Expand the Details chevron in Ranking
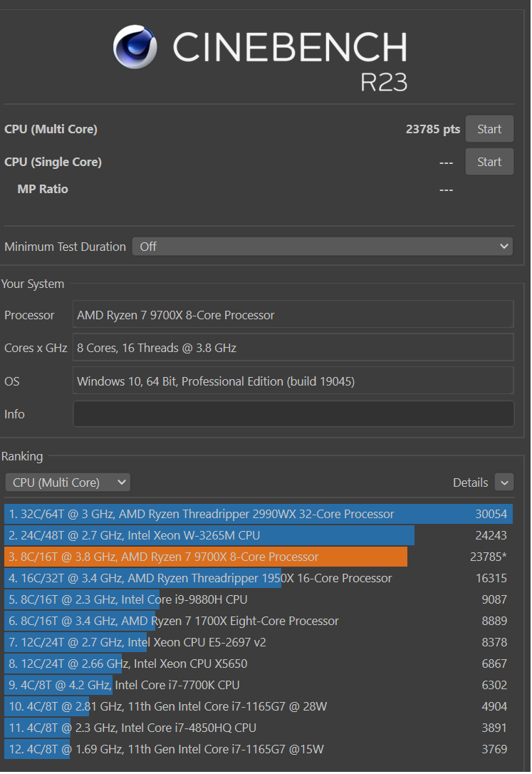Screen dimensions: 532x774 click(x=504, y=483)
